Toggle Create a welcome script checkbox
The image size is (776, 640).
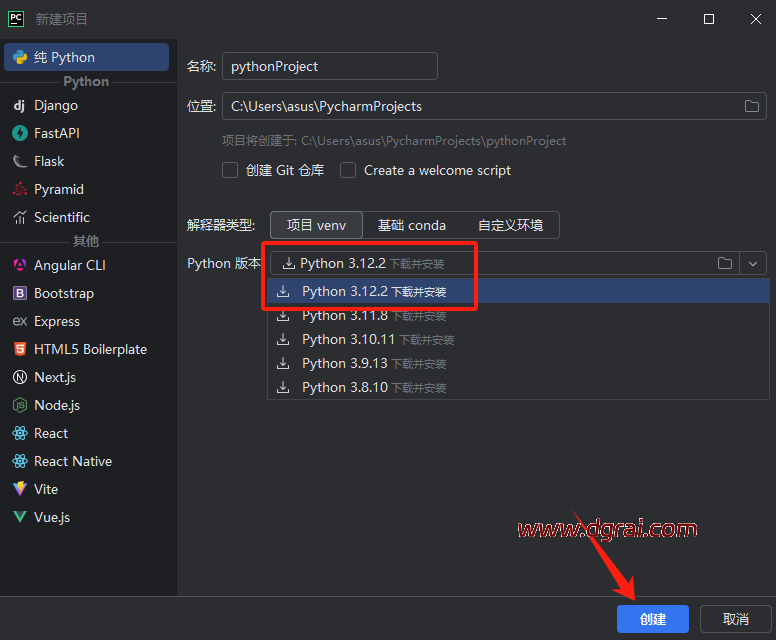[x=348, y=170]
